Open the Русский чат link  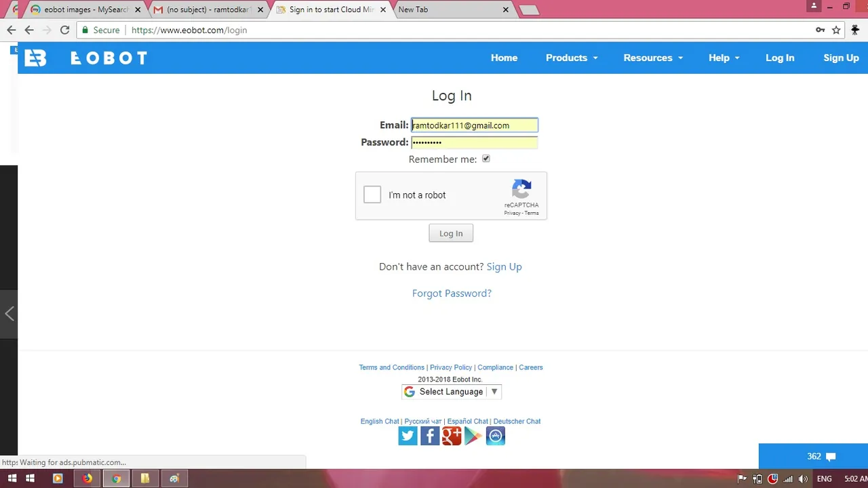(x=423, y=421)
